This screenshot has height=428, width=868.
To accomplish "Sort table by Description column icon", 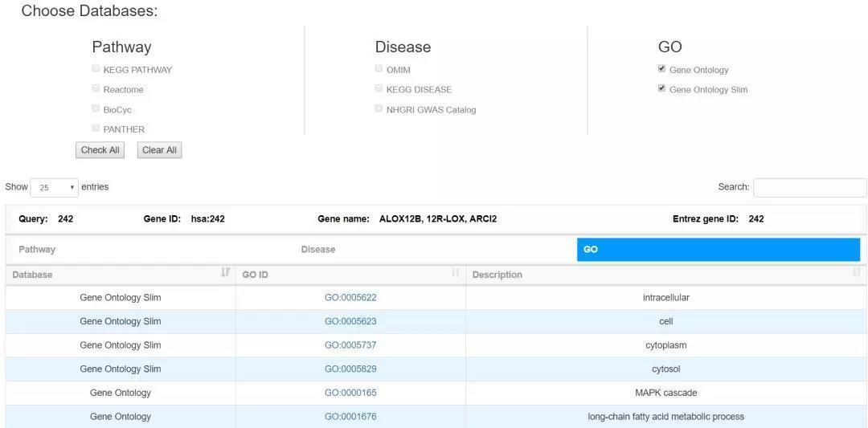I will pyautogui.click(x=857, y=275).
